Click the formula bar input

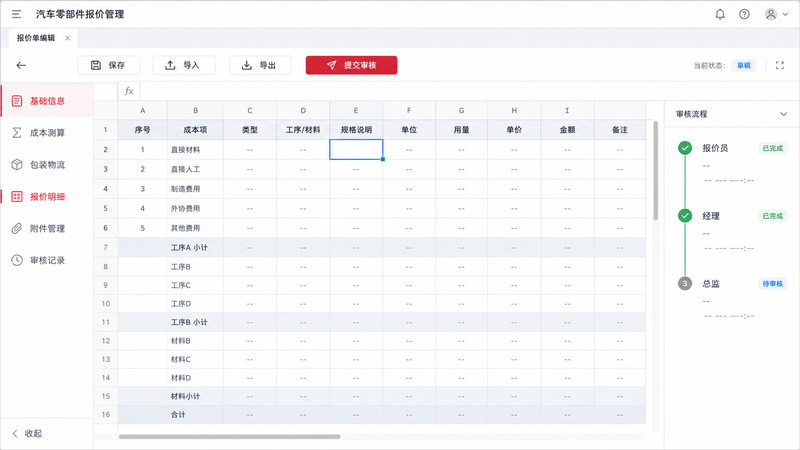(469, 91)
